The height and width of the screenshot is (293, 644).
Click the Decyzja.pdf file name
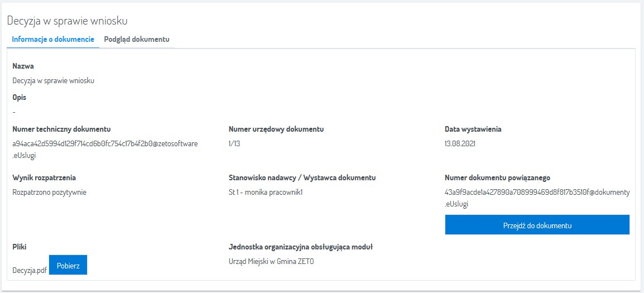point(30,270)
